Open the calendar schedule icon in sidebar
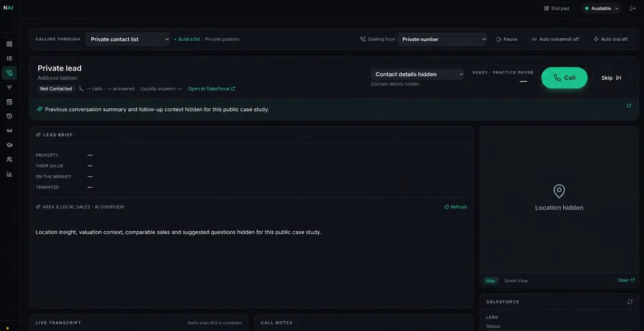The image size is (644, 331). pos(9,102)
